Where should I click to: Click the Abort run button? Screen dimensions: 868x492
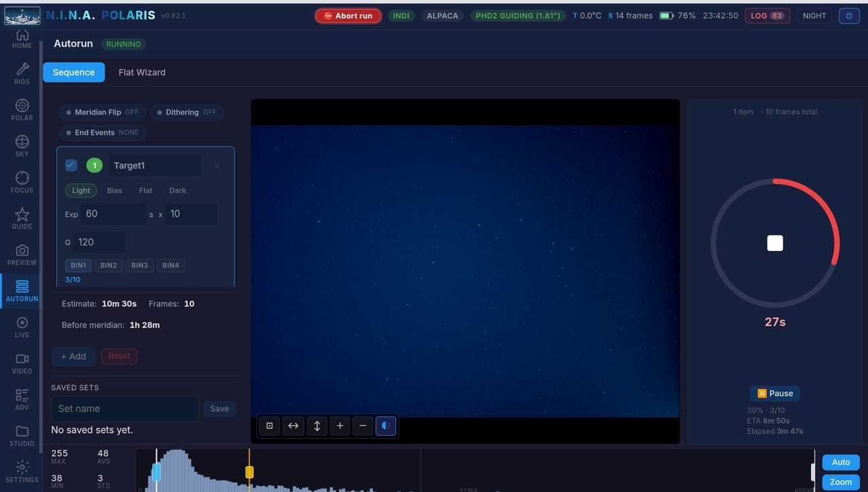point(348,16)
